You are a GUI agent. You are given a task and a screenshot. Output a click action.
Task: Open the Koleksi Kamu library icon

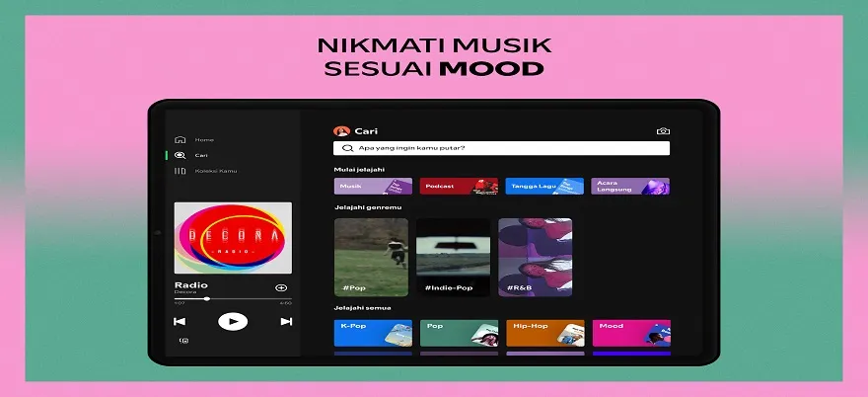[x=180, y=171]
